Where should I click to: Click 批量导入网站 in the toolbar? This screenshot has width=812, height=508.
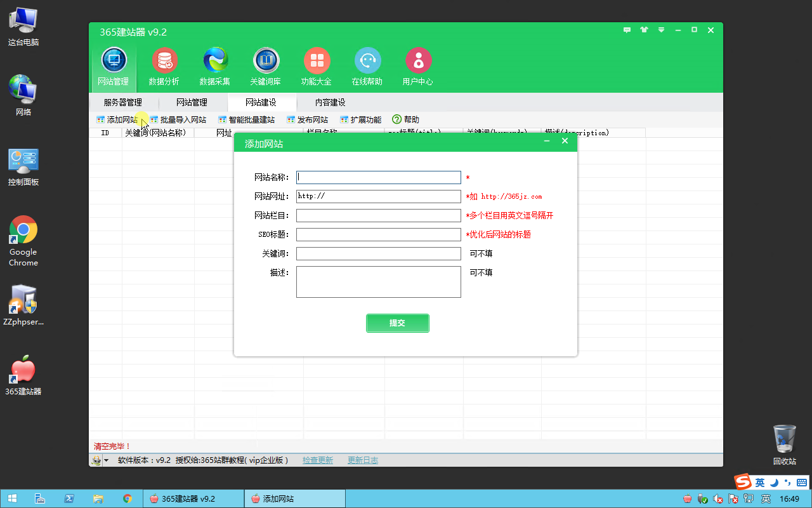tap(178, 119)
